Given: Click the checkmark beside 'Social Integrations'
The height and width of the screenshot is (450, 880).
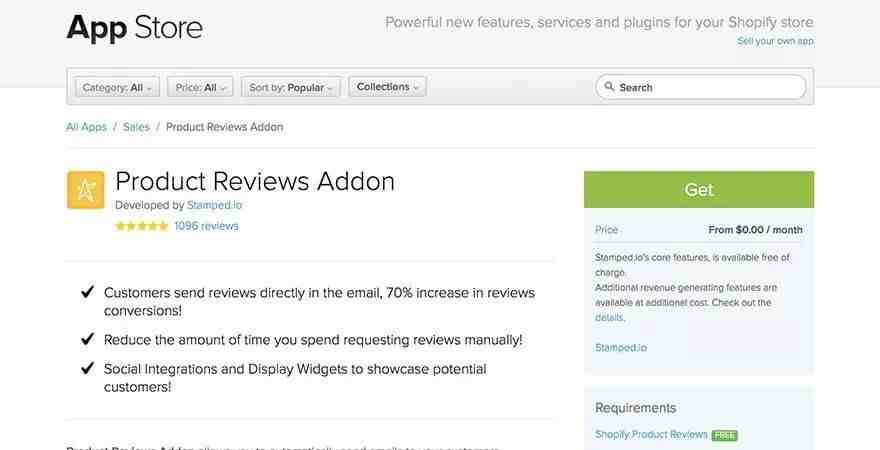Looking at the screenshot, I should [88, 368].
